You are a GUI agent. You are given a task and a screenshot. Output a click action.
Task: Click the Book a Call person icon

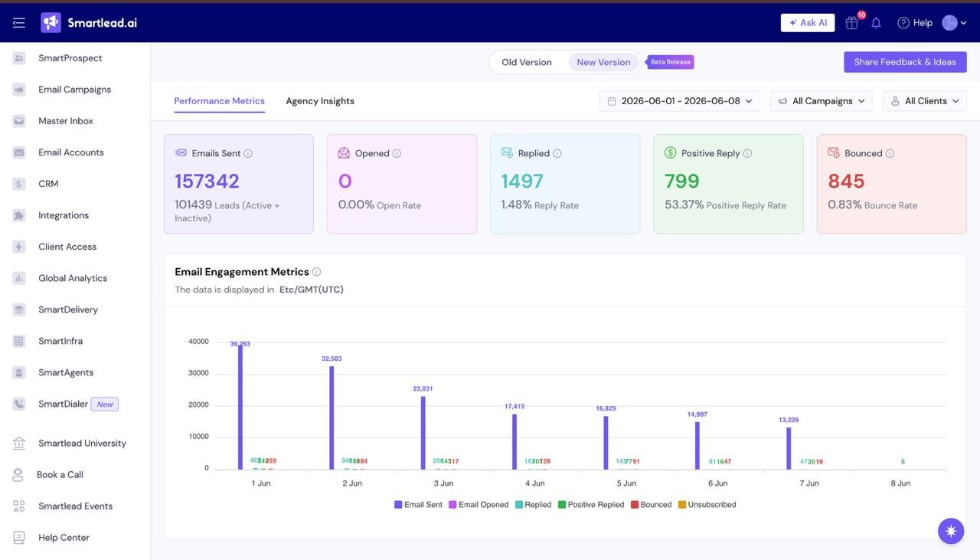point(18,475)
